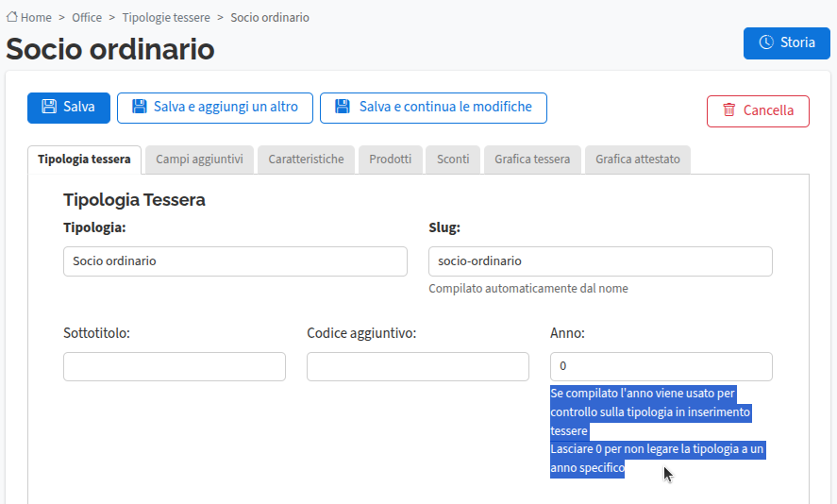Show the Grafica attestato tab
Viewport: 837px width, 504px height.
pyautogui.click(x=637, y=160)
